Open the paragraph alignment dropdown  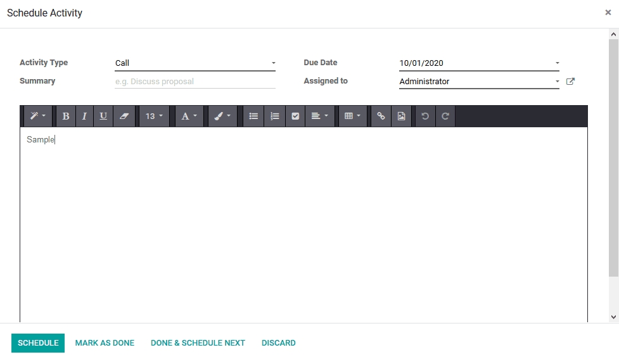click(x=319, y=116)
